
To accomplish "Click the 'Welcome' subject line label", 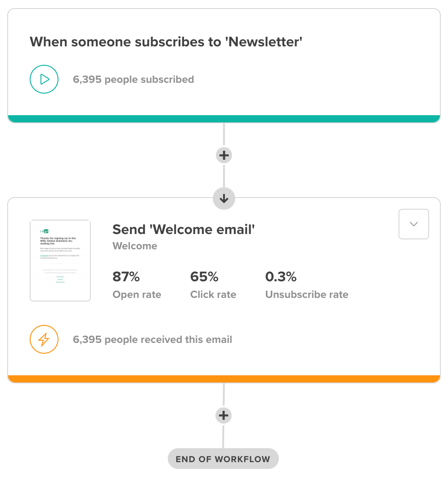I will click(134, 246).
